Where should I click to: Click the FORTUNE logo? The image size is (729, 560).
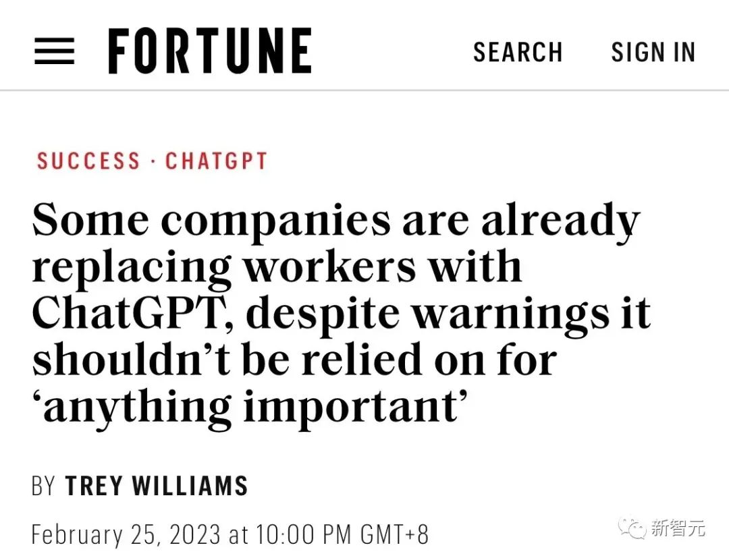point(210,51)
